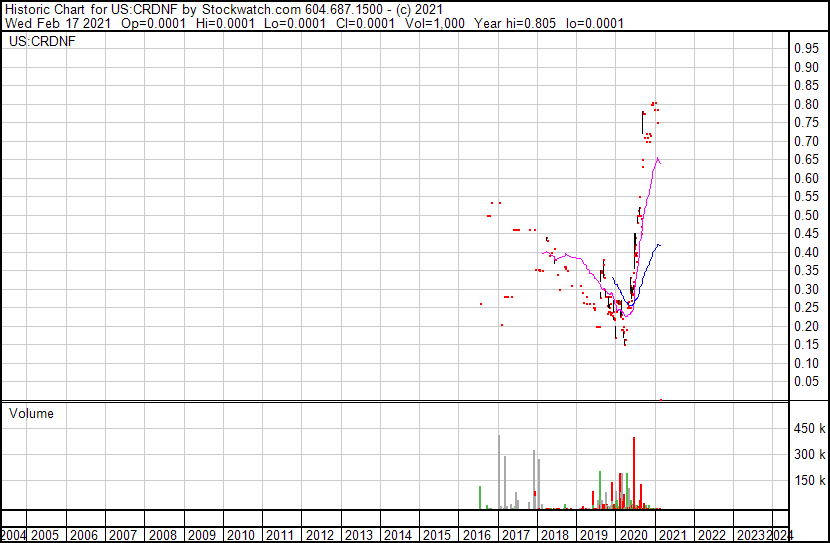This screenshot has height=543, width=830.
Task: Click the tallest gray volume bar in 2017
Action: 499,472
